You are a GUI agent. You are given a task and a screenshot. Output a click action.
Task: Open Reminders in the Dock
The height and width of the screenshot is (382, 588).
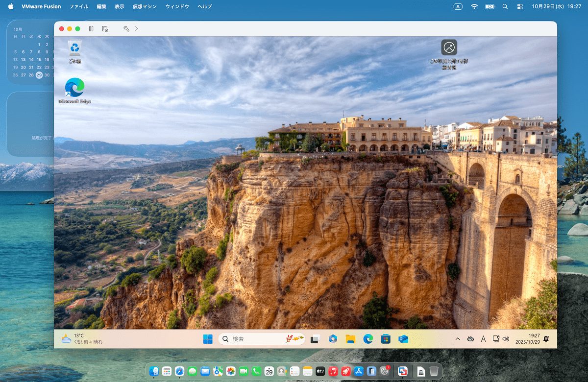294,371
